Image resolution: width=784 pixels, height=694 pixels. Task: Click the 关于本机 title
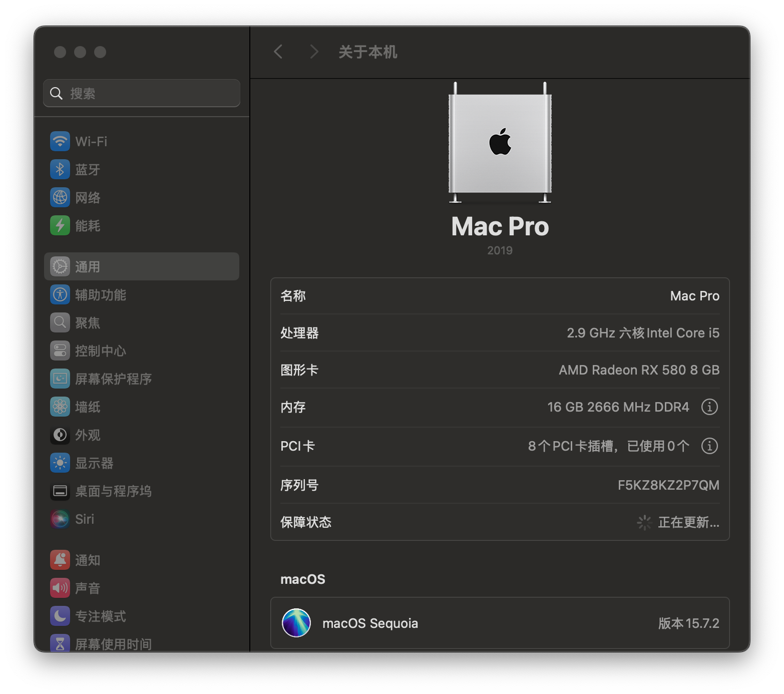coord(368,52)
